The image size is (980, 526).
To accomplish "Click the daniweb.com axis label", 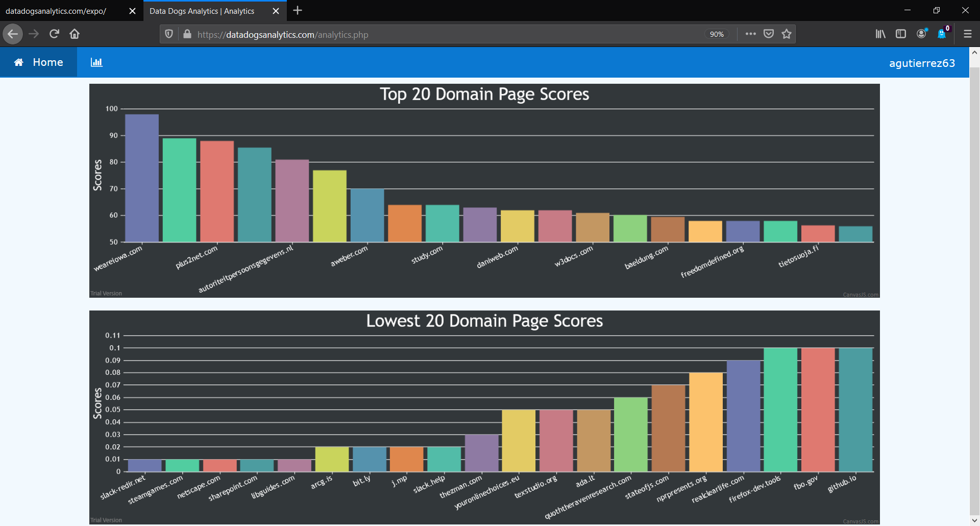I will [x=498, y=256].
